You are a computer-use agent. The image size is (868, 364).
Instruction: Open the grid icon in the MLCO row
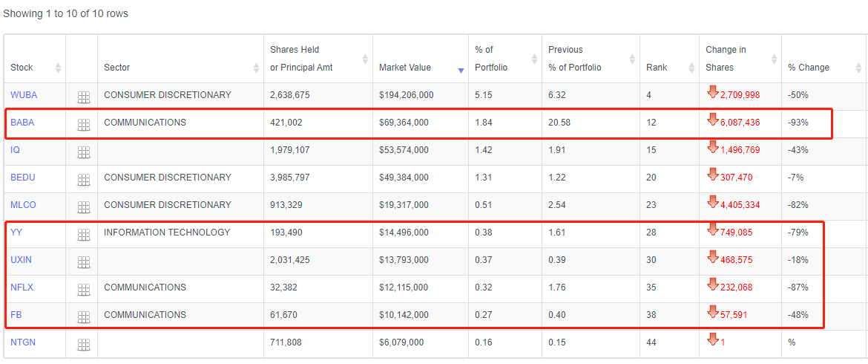pos(83,208)
